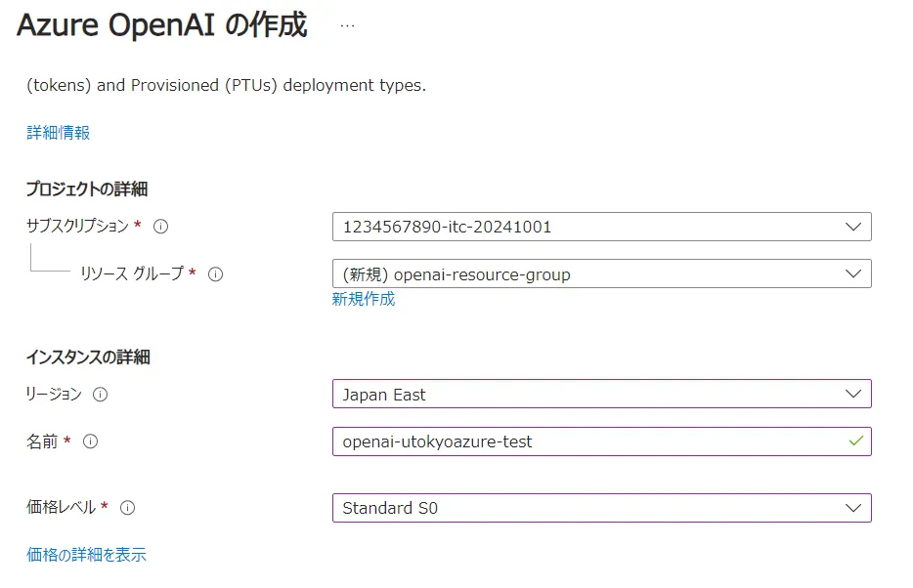Open the Japan East region dropdown
Viewport: 913px width, 588px height.
tap(601, 395)
